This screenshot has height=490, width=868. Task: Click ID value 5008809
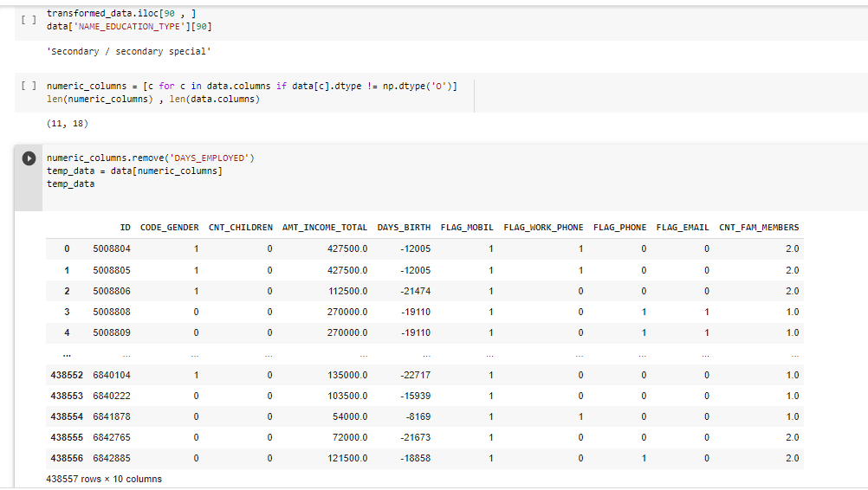[112, 332]
